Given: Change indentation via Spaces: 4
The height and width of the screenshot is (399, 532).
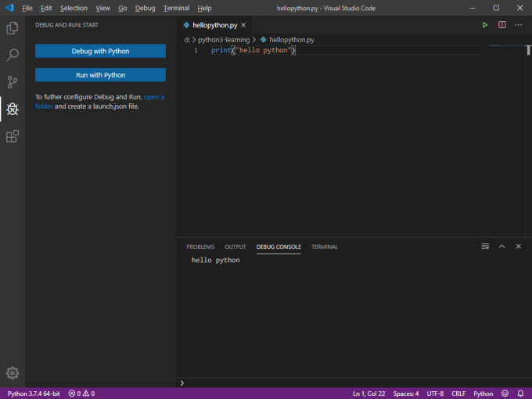Looking at the screenshot, I should click(x=406, y=394).
